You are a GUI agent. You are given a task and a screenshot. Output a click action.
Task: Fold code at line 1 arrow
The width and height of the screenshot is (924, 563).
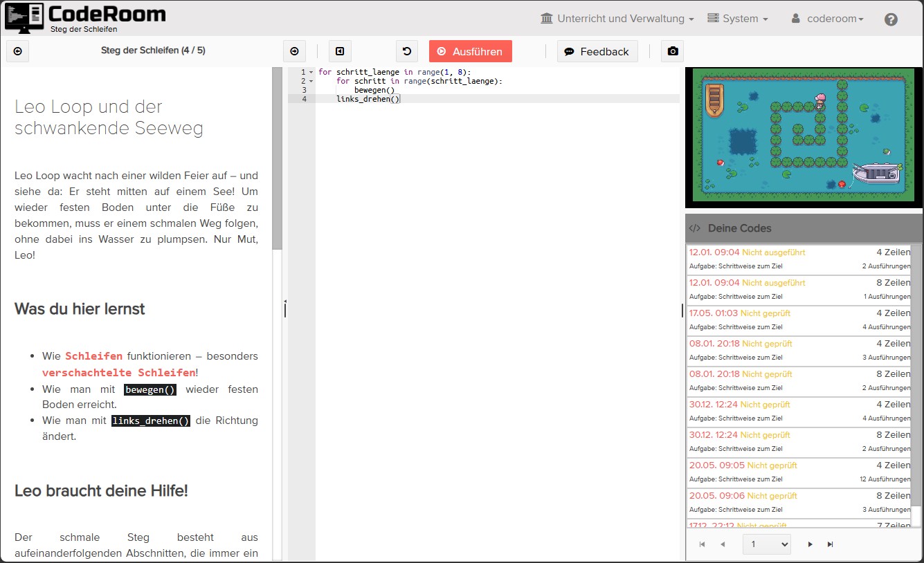tap(311, 72)
